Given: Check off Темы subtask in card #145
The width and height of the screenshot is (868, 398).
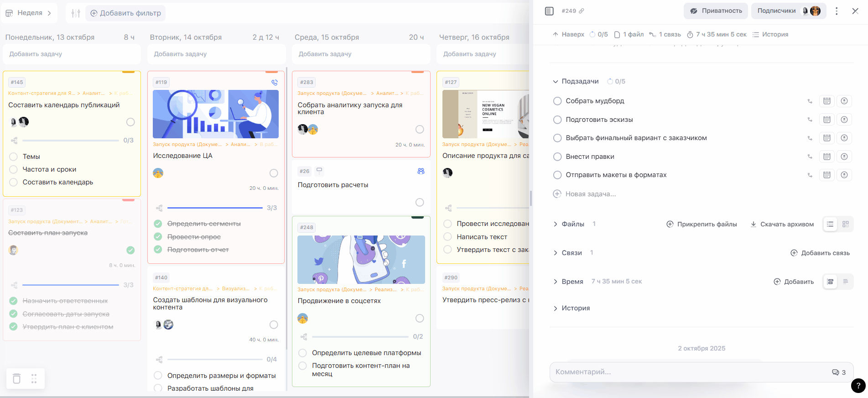Looking at the screenshot, I should pyautogui.click(x=14, y=157).
